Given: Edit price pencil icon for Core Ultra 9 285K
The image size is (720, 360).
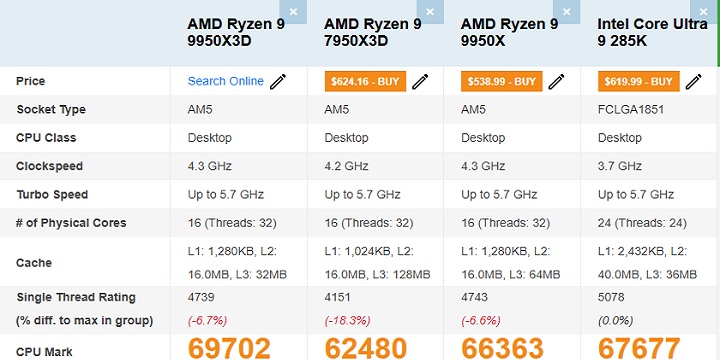Looking at the screenshot, I should click(693, 81).
